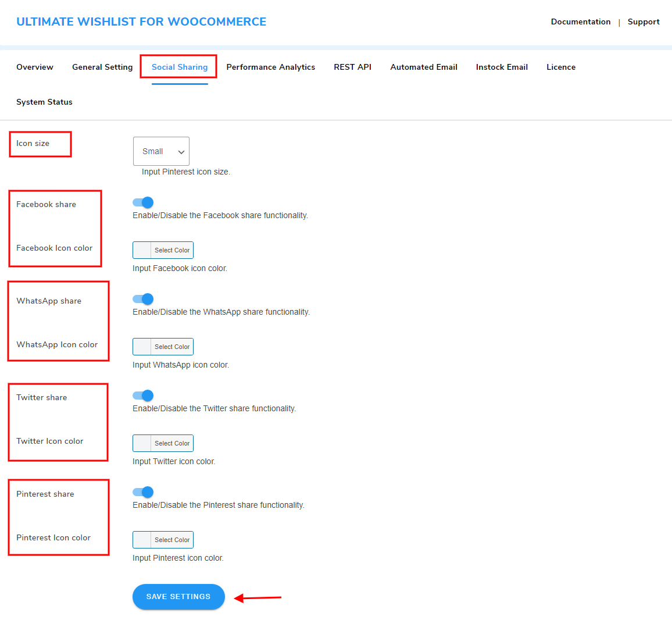Click the WhatsApp share functionality description
The height and width of the screenshot is (634, 672).
[221, 312]
